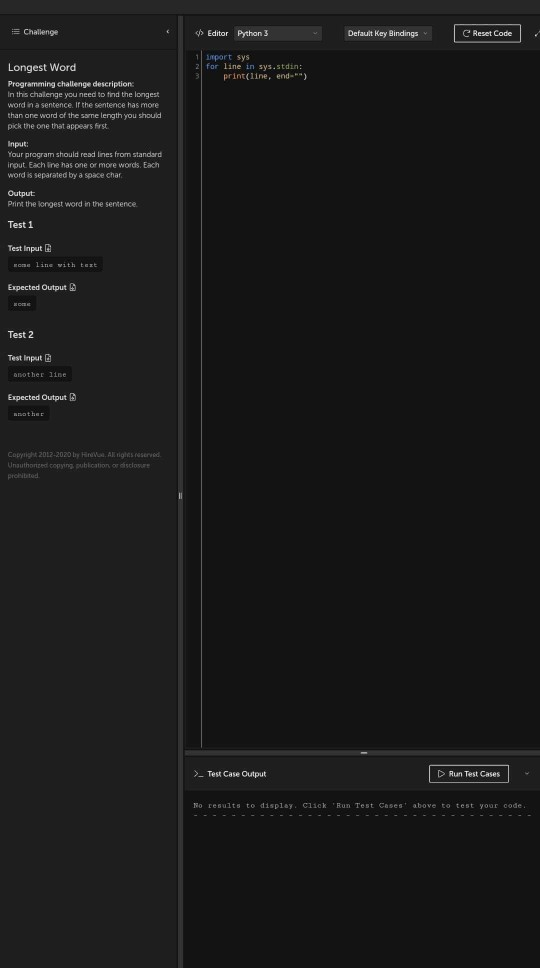Copy Test 1 input using the file icon
Screen dimensions: 540x968
point(48,248)
